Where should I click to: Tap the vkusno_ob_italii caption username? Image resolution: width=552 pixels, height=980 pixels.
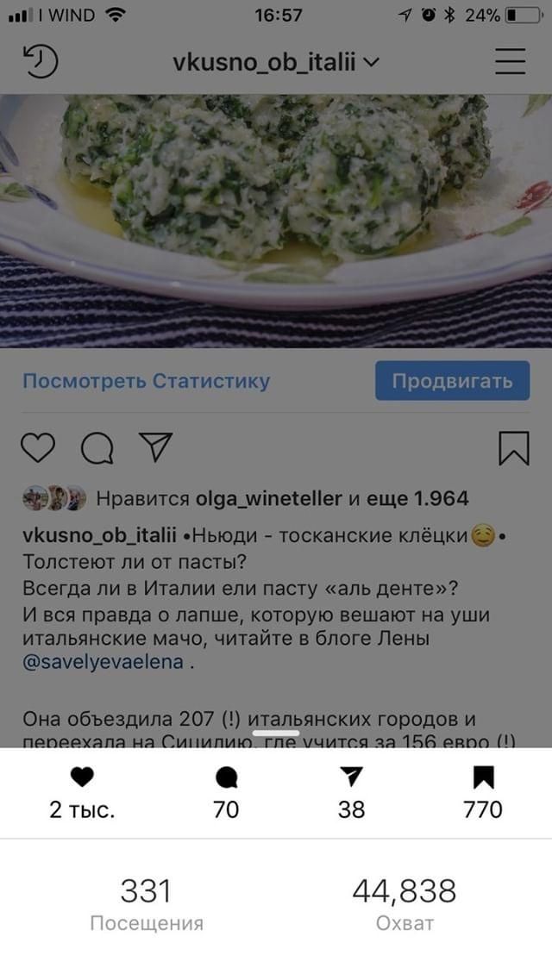click(x=99, y=535)
